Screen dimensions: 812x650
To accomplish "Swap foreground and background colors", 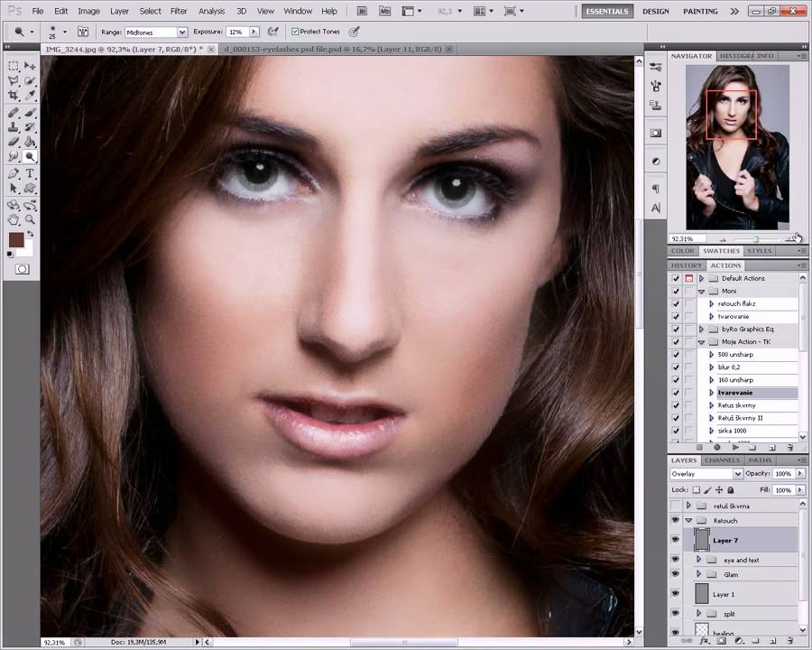I will pos(31,235).
